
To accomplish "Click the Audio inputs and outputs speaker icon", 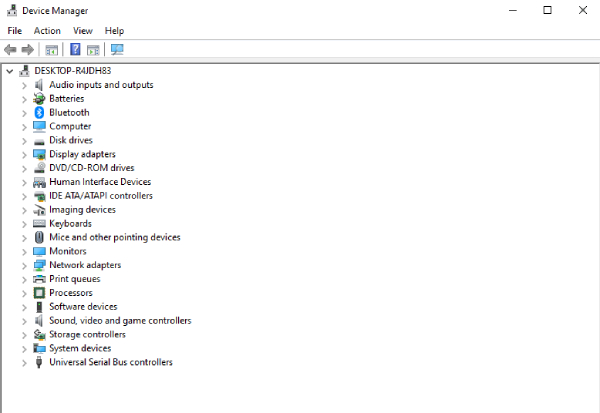I will click(39, 85).
